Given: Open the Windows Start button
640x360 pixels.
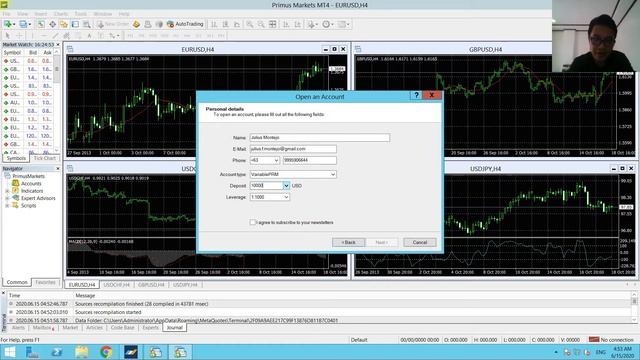Looking at the screenshot, I should [9, 351].
